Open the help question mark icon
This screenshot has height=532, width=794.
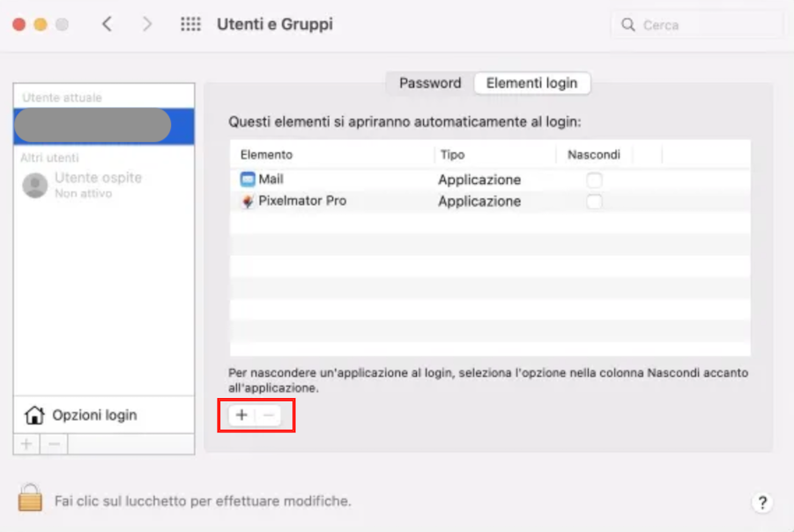(762, 502)
